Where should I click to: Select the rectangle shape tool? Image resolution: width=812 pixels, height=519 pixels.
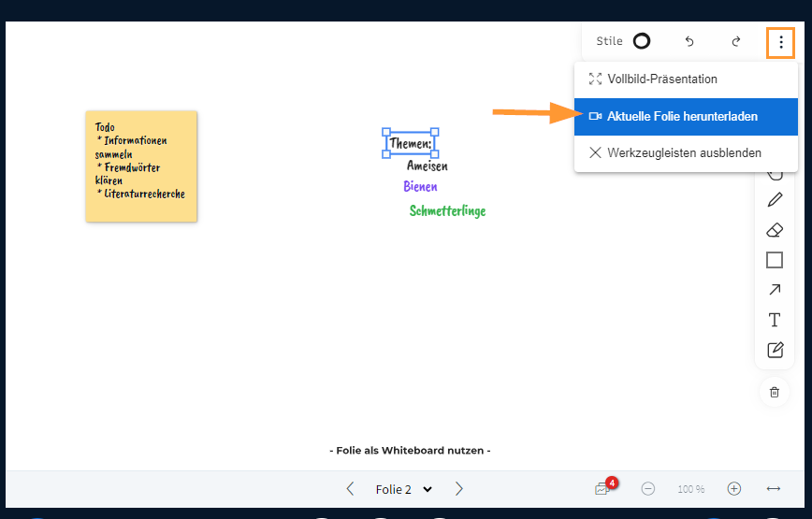coord(775,260)
